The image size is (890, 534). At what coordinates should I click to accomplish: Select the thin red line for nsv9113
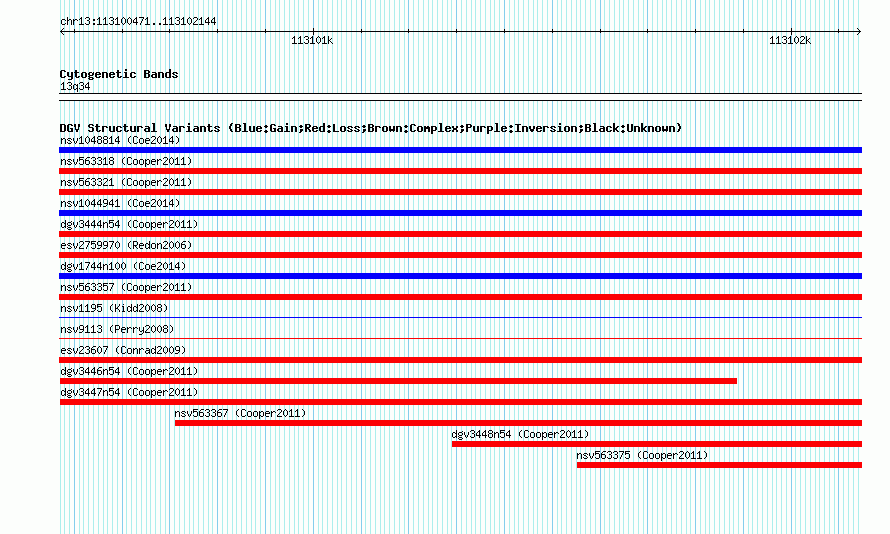tap(460, 339)
